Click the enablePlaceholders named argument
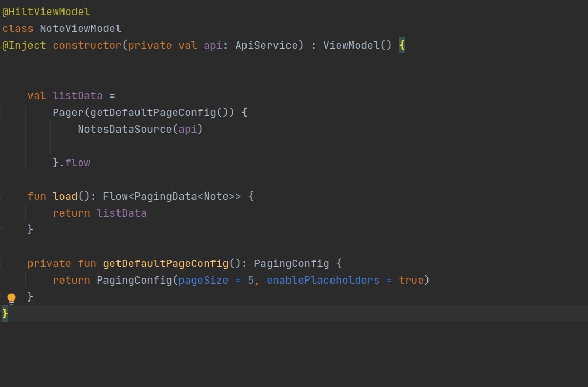 point(323,281)
